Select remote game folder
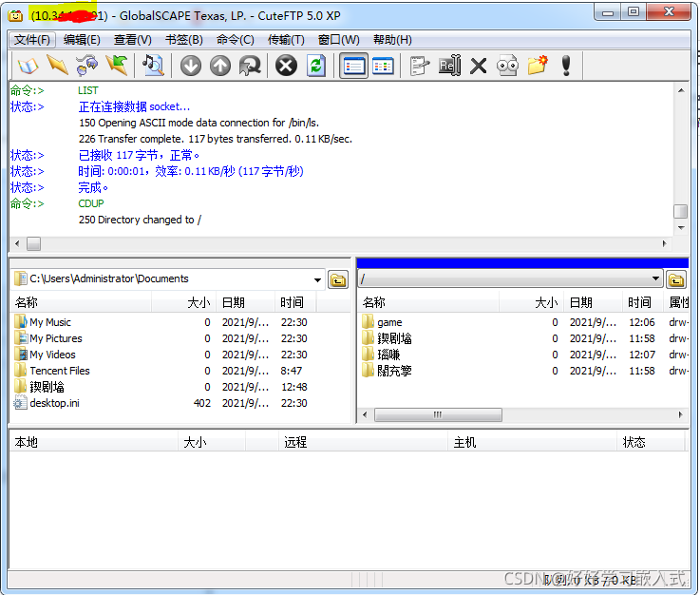The width and height of the screenshot is (700, 595). pyautogui.click(x=389, y=322)
